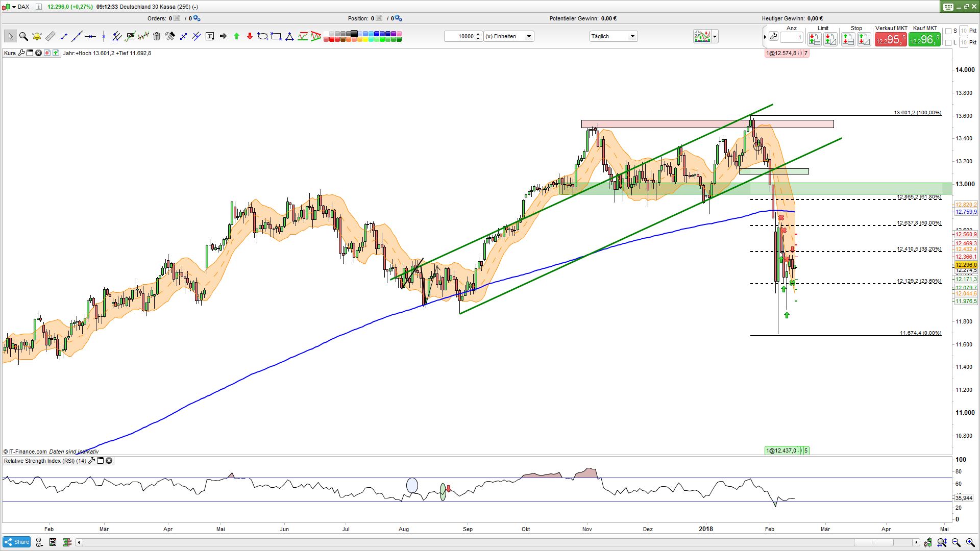Select the text annotation tool

[x=210, y=36]
